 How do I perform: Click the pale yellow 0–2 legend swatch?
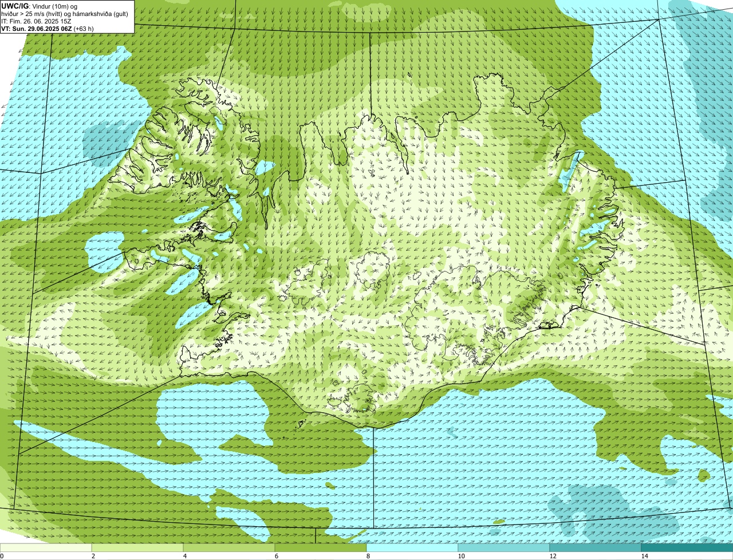click(x=46, y=547)
